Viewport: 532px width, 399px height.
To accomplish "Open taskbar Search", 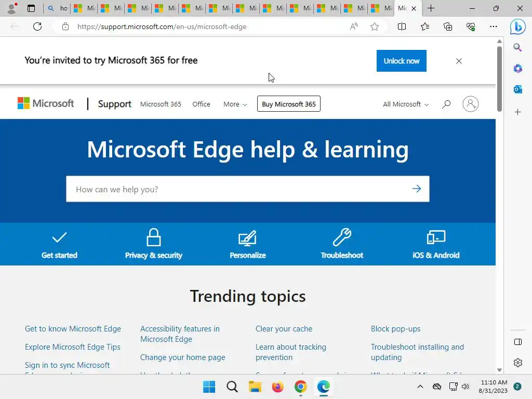I will tap(232, 387).
